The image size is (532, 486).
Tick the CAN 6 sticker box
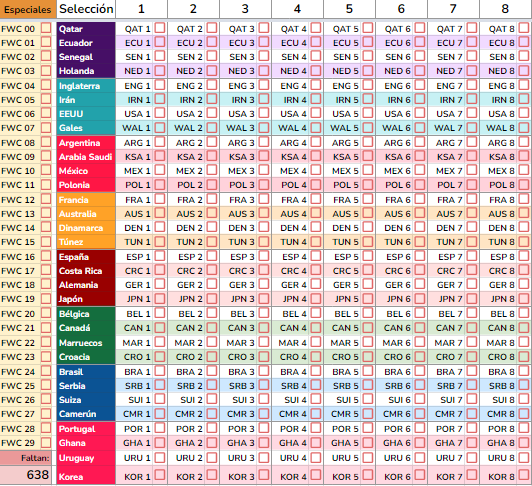coord(420,328)
